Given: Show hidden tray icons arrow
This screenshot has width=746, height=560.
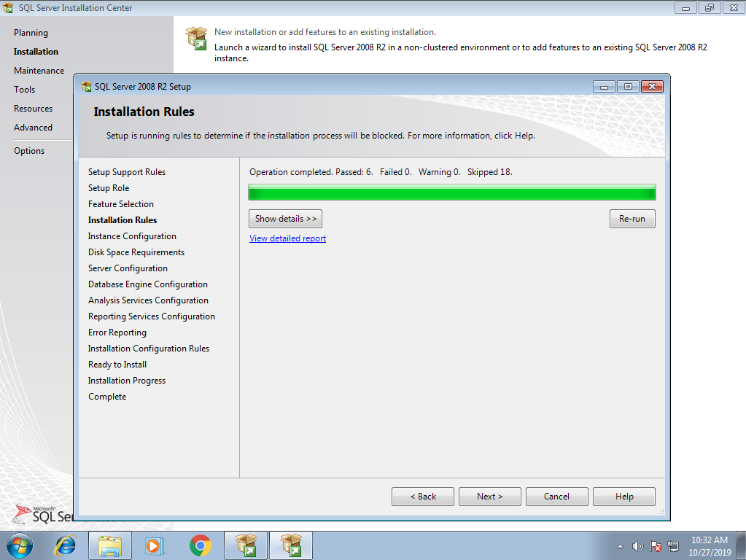Looking at the screenshot, I should (x=620, y=546).
